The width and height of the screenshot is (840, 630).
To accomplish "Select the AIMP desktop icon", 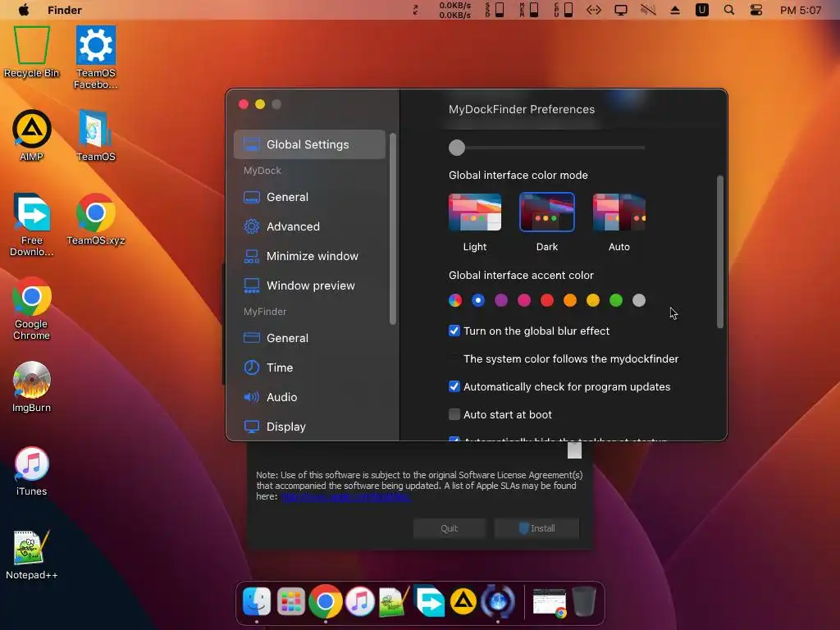I will click(32, 135).
